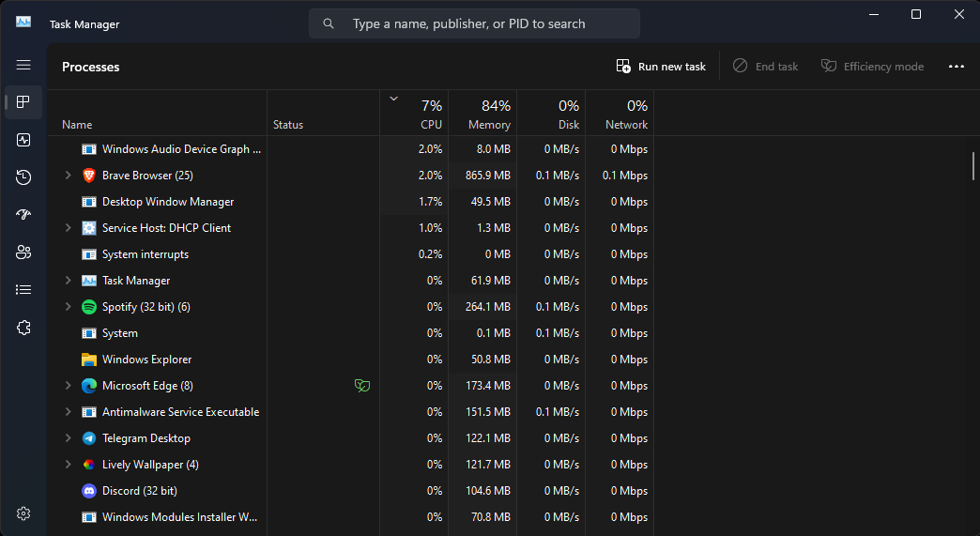This screenshot has width=980, height=536.
Task: Click the search box for processes
Action: point(474,23)
